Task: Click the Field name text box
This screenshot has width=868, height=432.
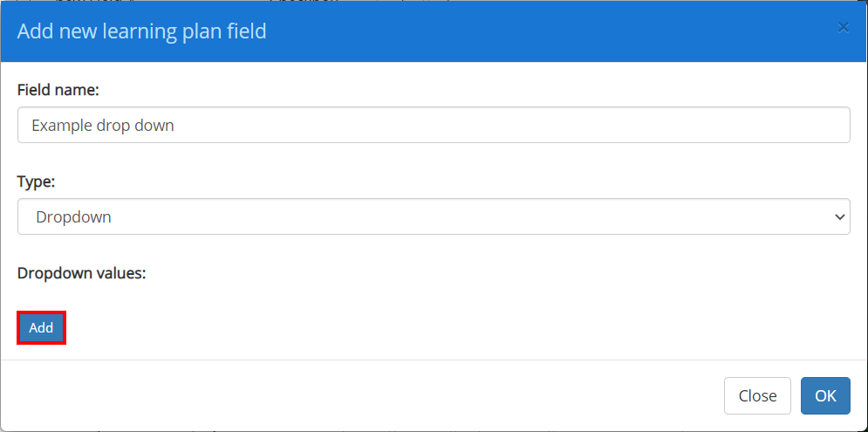Action: pos(434,125)
